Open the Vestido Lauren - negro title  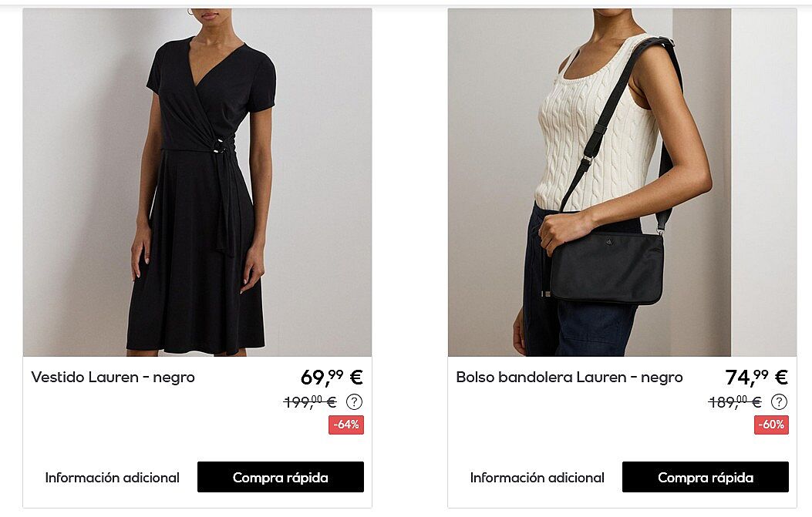(113, 378)
